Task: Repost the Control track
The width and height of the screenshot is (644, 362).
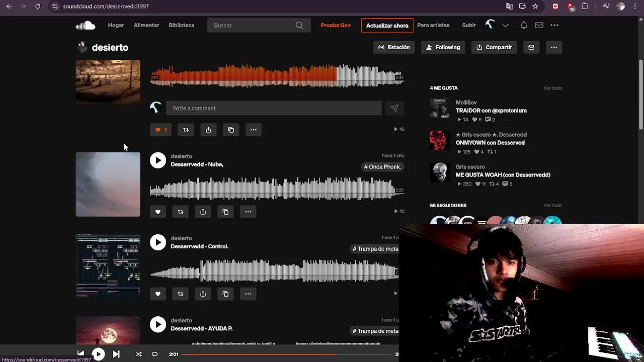Action: 181,294
